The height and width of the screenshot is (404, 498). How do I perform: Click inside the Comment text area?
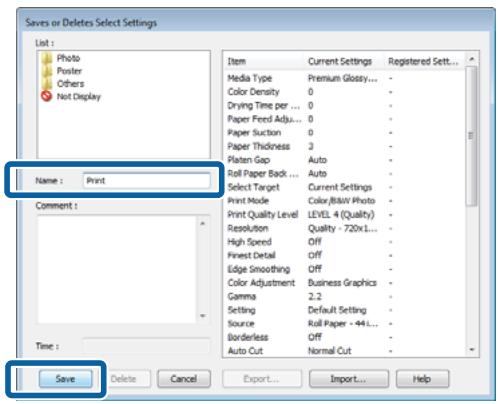click(117, 269)
